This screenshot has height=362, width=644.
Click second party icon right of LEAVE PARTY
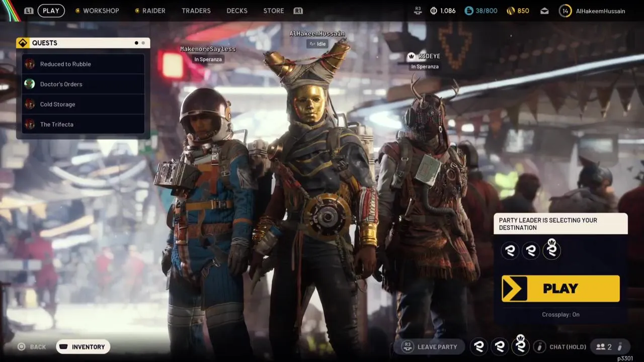(x=500, y=346)
